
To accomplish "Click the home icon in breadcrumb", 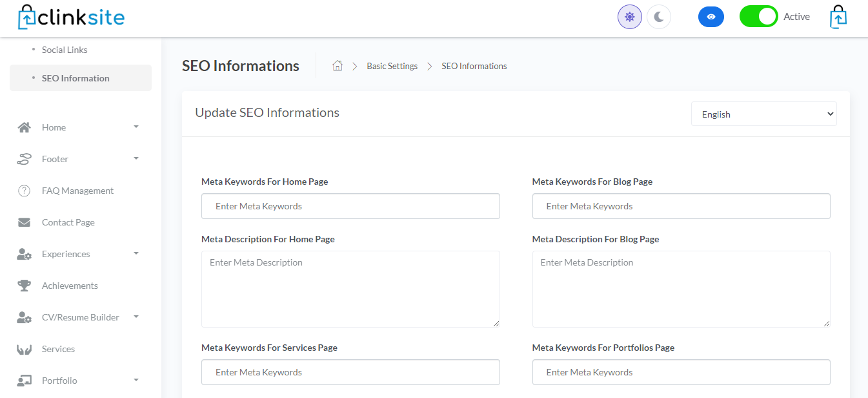I will pos(337,66).
